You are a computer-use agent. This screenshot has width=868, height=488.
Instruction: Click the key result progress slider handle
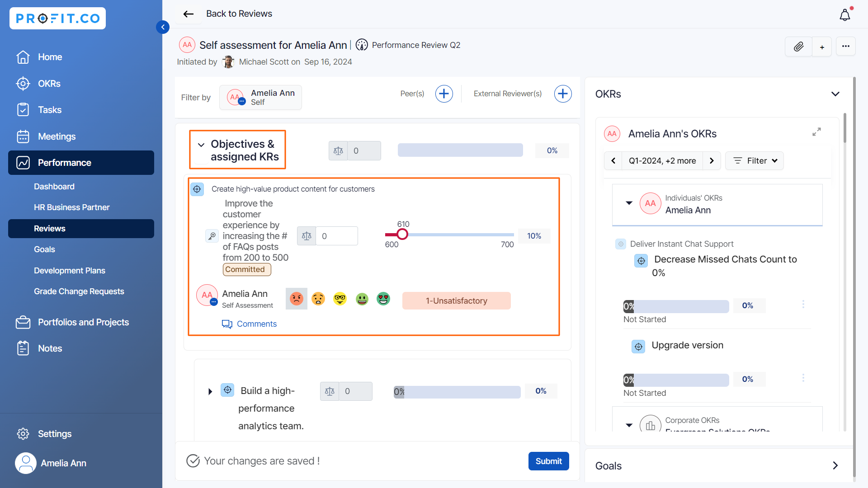pos(402,234)
